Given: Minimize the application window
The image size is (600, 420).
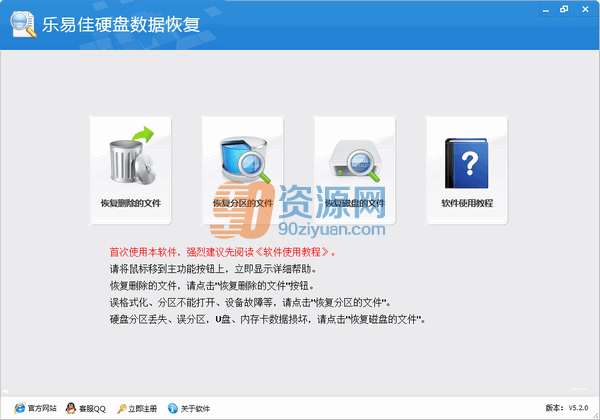Looking at the screenshot, I should coord(546,10).
